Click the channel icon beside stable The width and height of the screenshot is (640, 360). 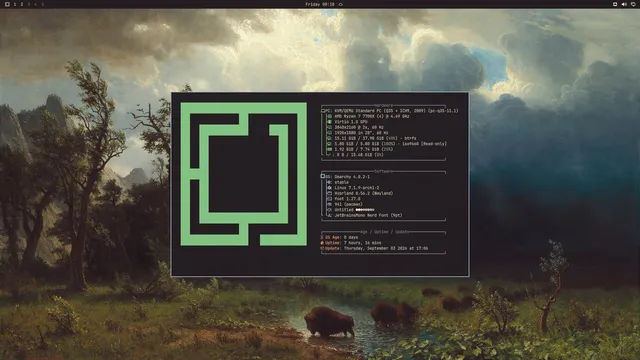point(329,182)
